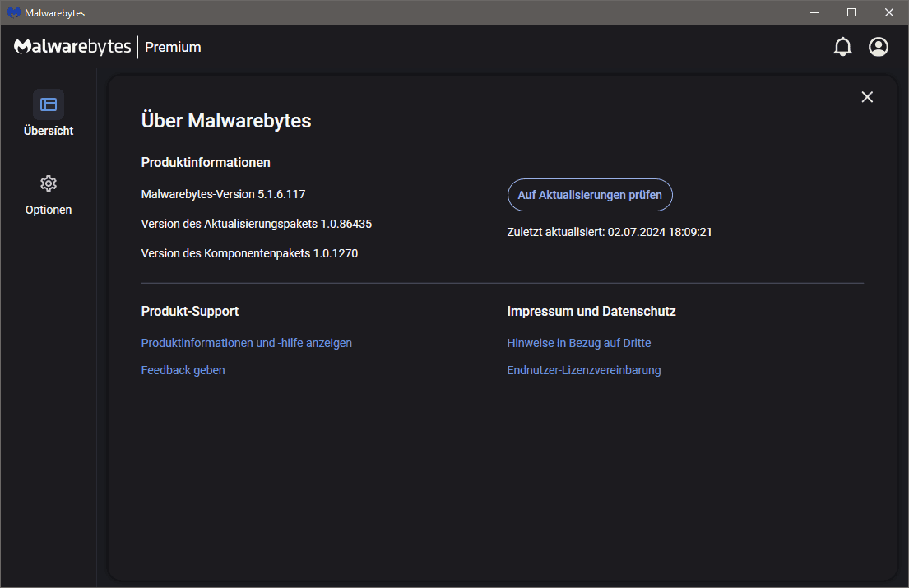The width and height of the screenshot is (909, 588).
Task: Minimize the Malwarebytes window
Action: (814, 12)
